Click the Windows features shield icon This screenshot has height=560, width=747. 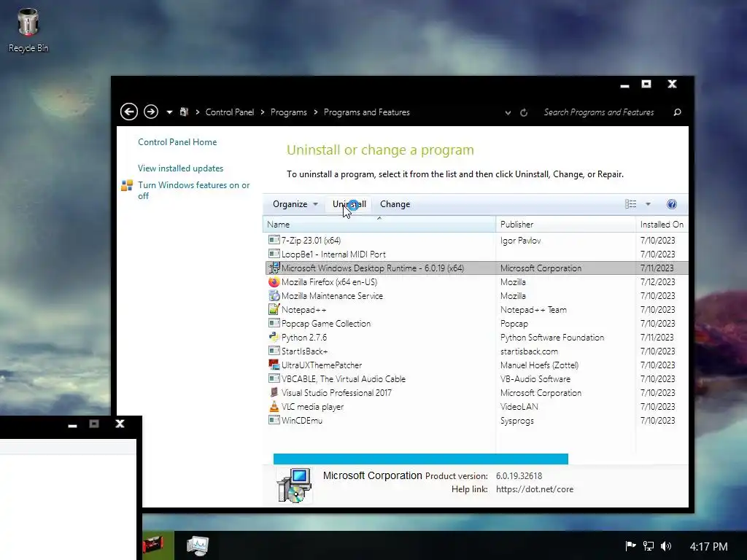(x=127, y=185)
